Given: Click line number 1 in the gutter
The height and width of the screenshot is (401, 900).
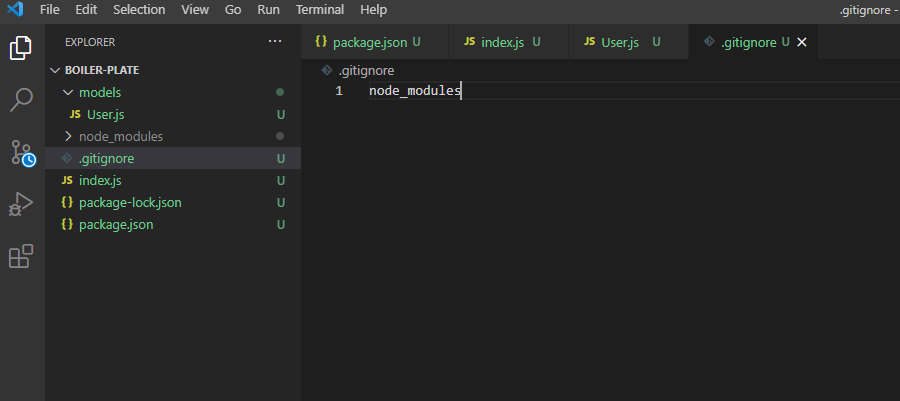Looking at the screenshot, I should pyautogui.click(x=339, y=91).
